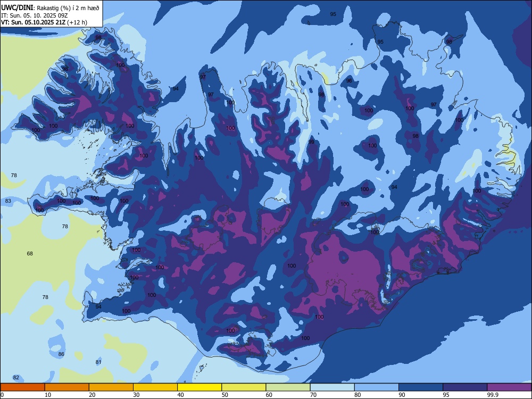Click the light blue 70–80 legend swatch

click(x=332, y=387)
